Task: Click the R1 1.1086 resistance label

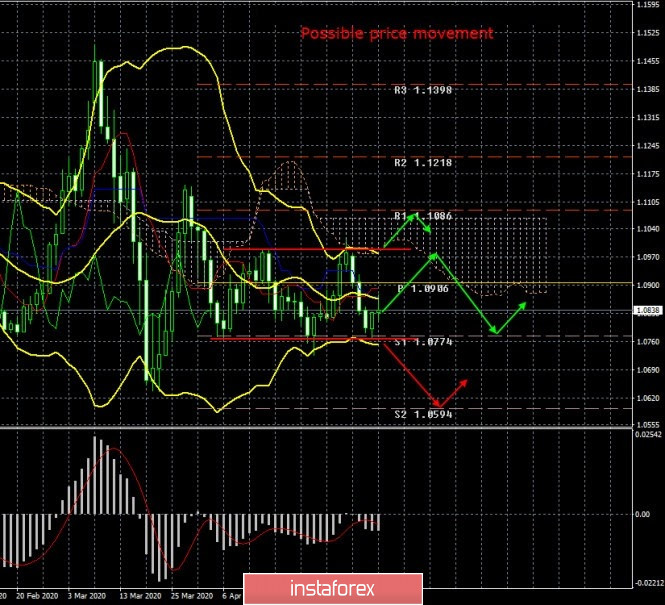Action: (x=423, y=216)
